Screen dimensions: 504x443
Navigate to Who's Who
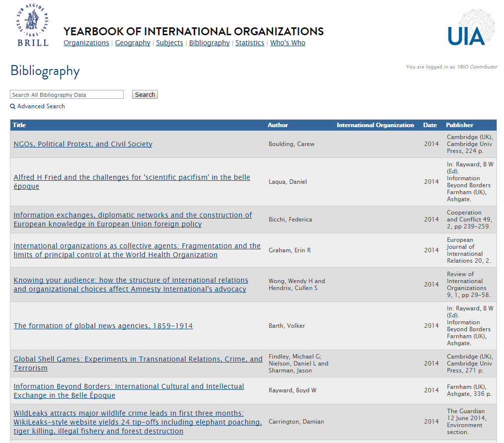point(288,43)
